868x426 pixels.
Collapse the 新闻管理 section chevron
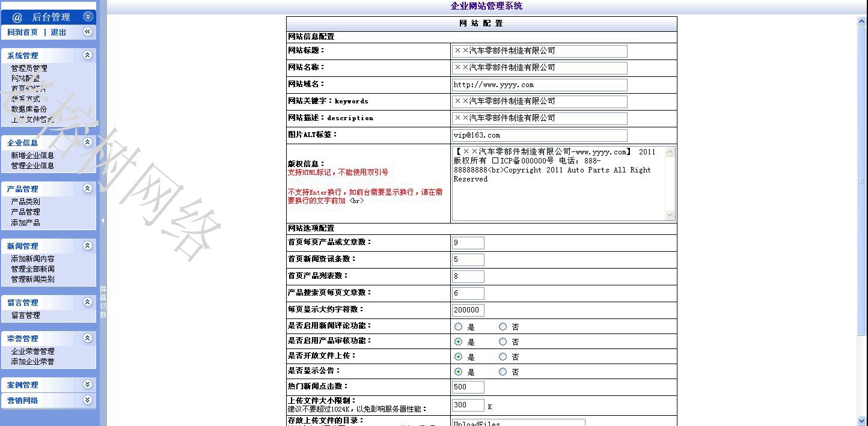click(x=88, y=246)
